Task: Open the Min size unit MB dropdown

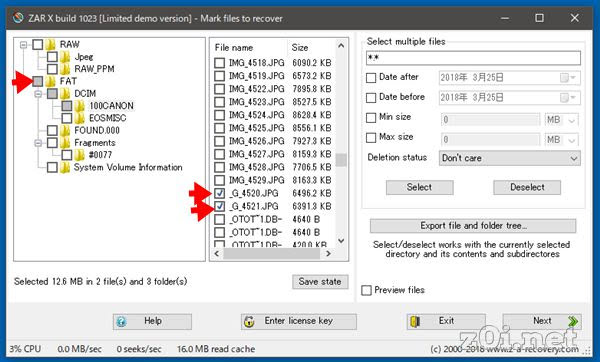Action: pos(562,120)
